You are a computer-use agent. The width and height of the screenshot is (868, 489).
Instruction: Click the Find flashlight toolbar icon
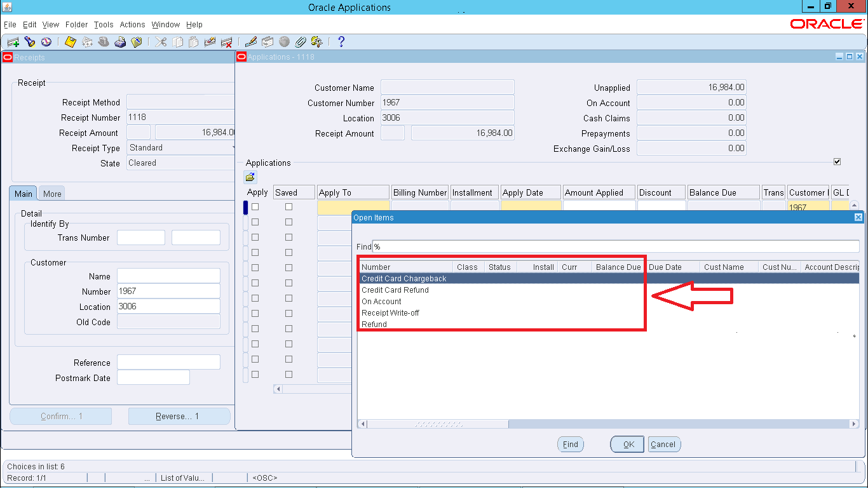tap(29, 42)
